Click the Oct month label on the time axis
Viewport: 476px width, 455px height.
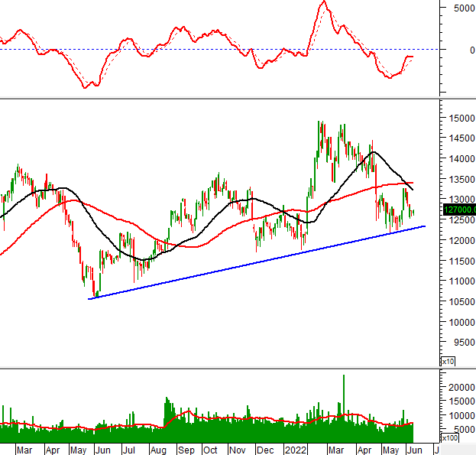coord(210,451)
